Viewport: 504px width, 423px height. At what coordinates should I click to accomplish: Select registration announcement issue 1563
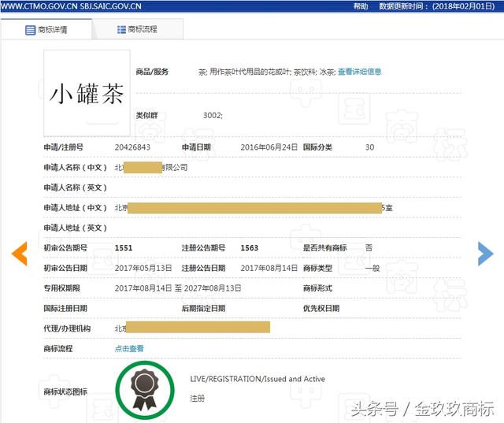click(x=250, y=248)
